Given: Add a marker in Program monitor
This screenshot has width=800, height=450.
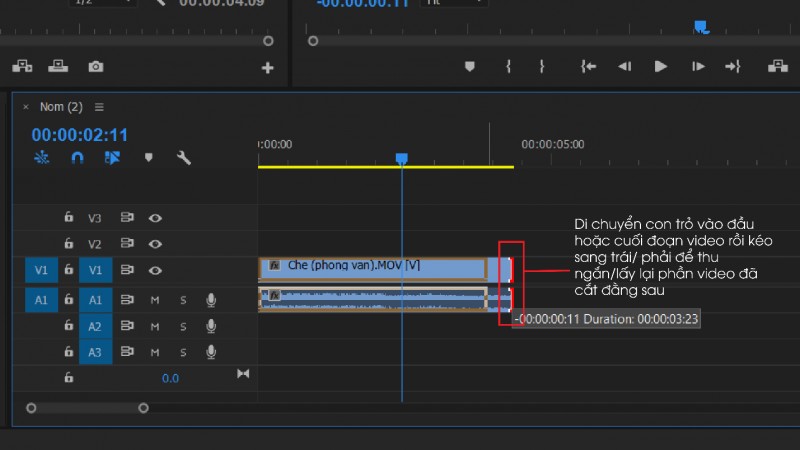Looking at the screenshot, I should 469,66.
